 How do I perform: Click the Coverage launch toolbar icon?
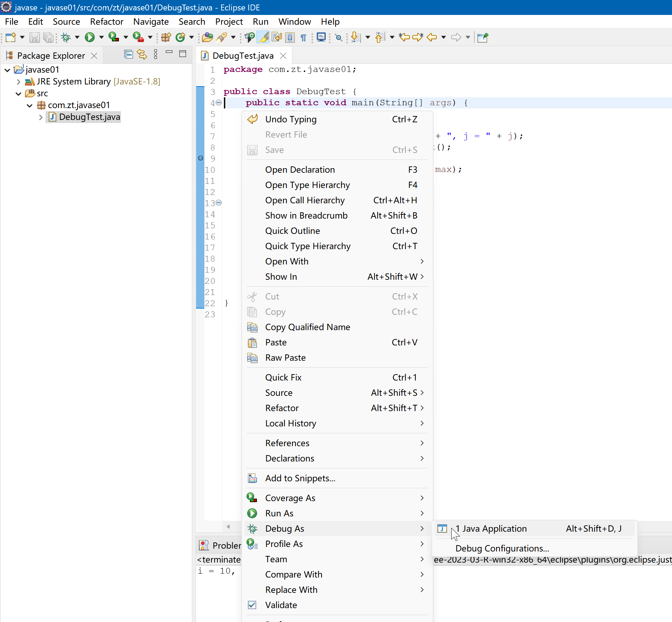[x=114, y=37]
